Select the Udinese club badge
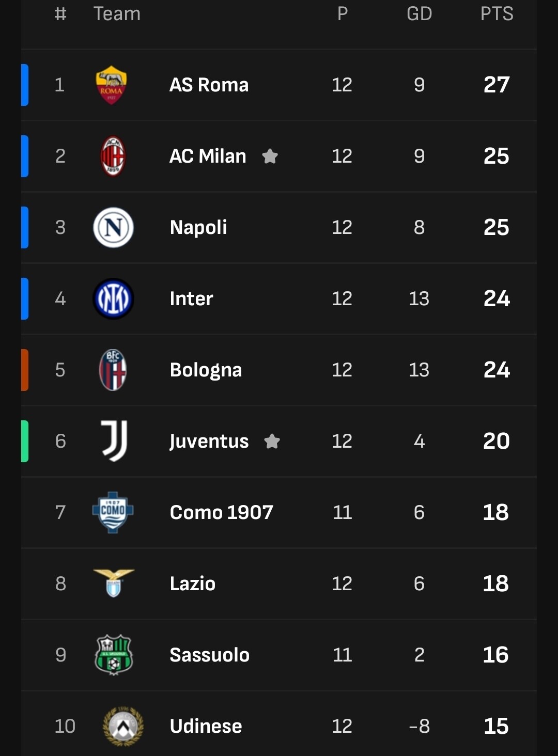 123,726
